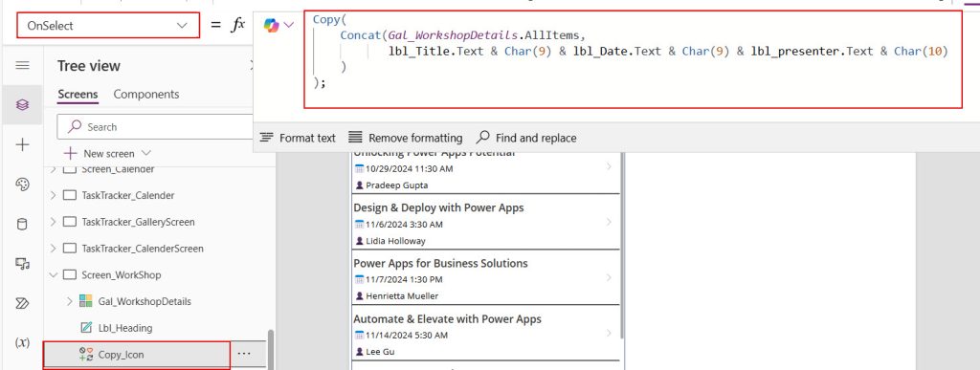Click the Gal_WorkshopDetails gallery icon
This screenshot has height=370, width=980.
[86, 301]
